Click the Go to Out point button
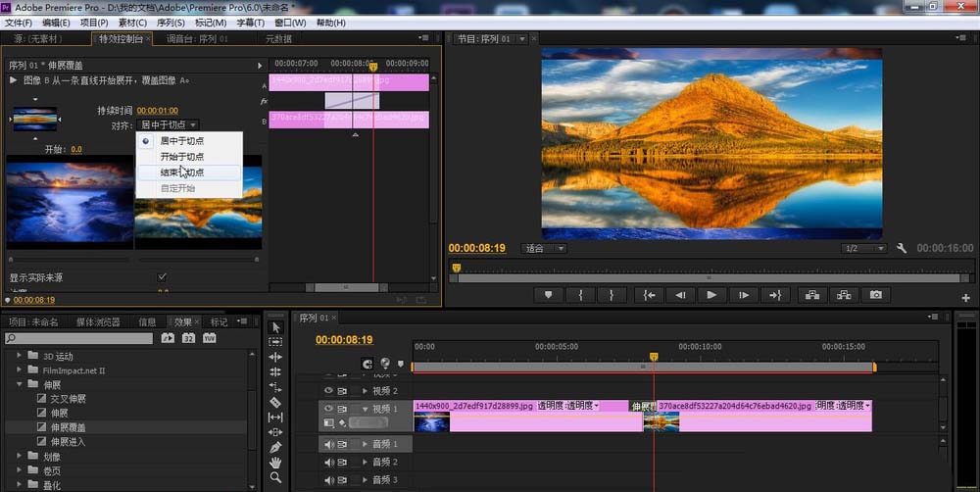980x492 pixels. tap(775, 295)
